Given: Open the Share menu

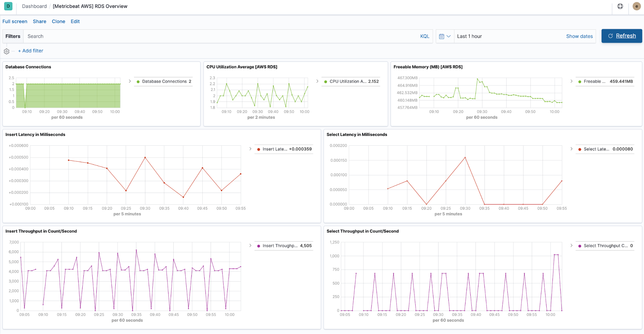Looking at the screenshot, I should 39,22.
